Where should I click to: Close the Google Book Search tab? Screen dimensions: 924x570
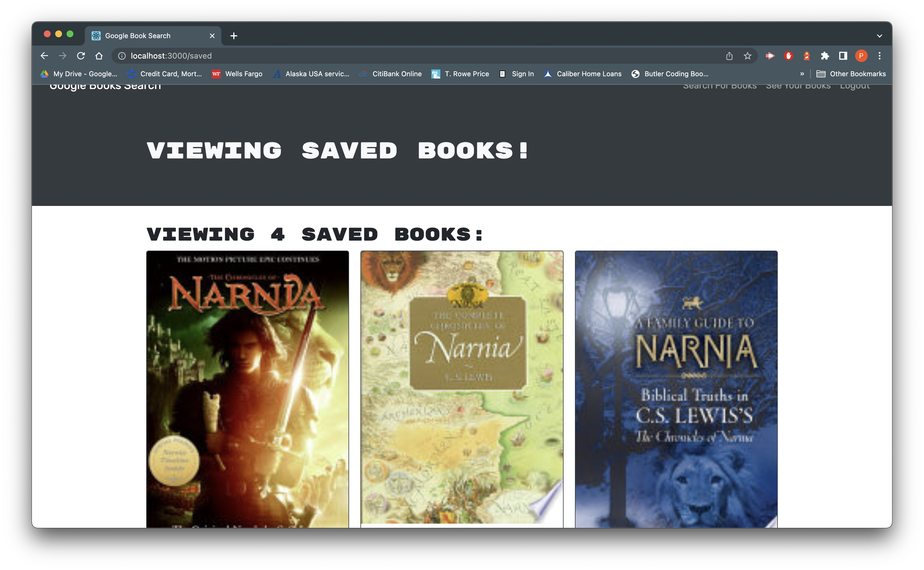(212, 36)
